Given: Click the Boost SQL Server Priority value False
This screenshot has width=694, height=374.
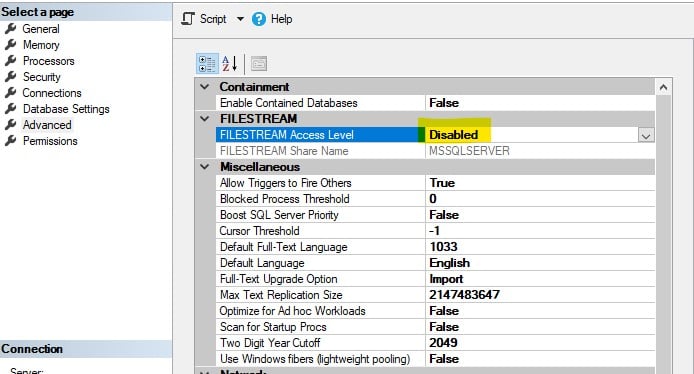Looking at the screenshot, I should pyautogui.click(x=444, y=215).
